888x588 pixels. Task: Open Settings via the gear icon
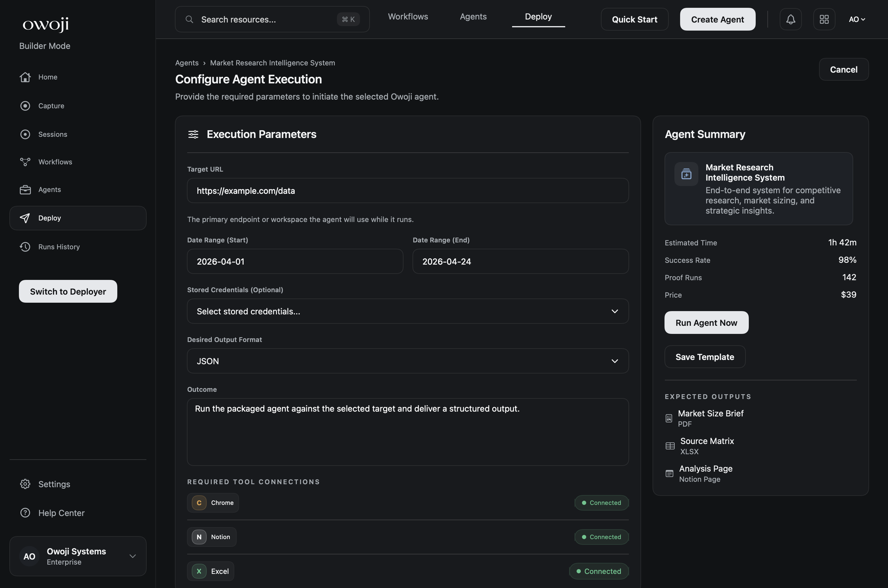point(25,484)
